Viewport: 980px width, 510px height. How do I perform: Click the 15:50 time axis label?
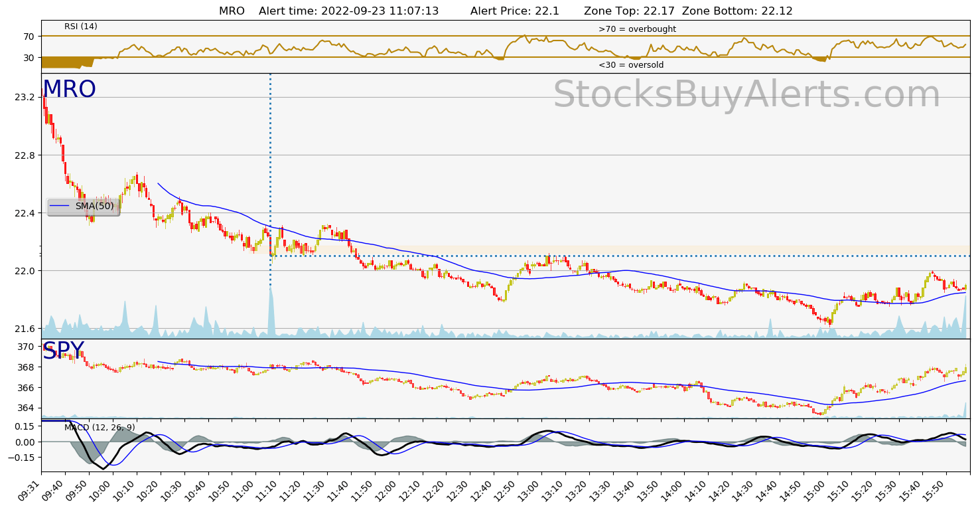point(935,491)
